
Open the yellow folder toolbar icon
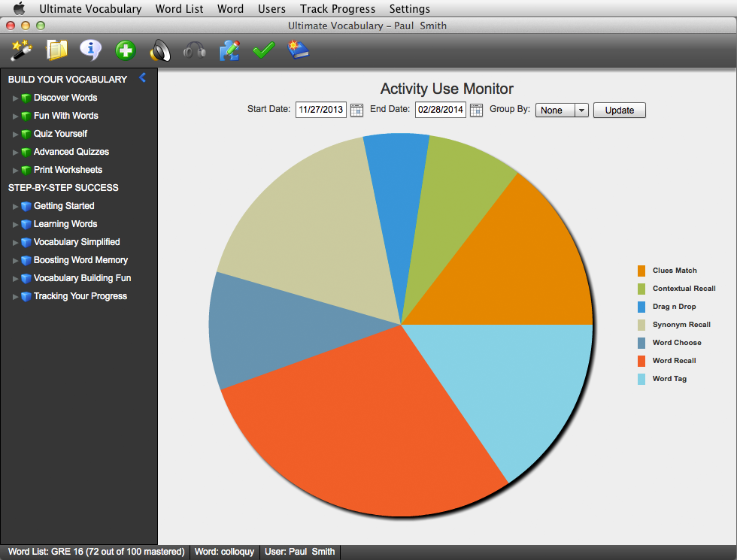(56, 50)
